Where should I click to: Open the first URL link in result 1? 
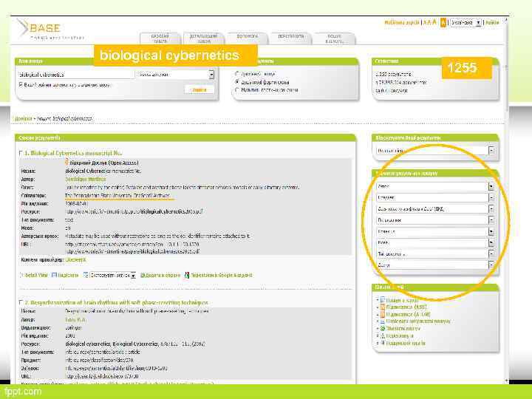click(x=132, y=244)
